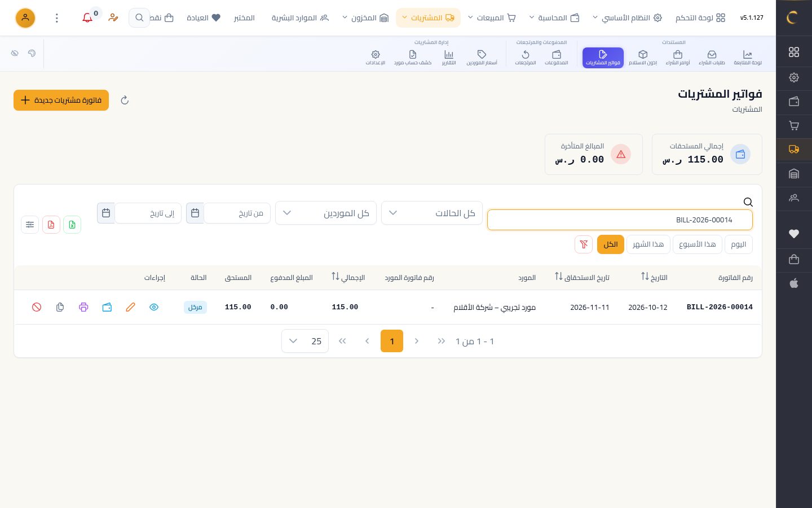The width and height of the screenshot is (812, 508).
Task: Open notifications bell in the top bar
Action: 87,18
